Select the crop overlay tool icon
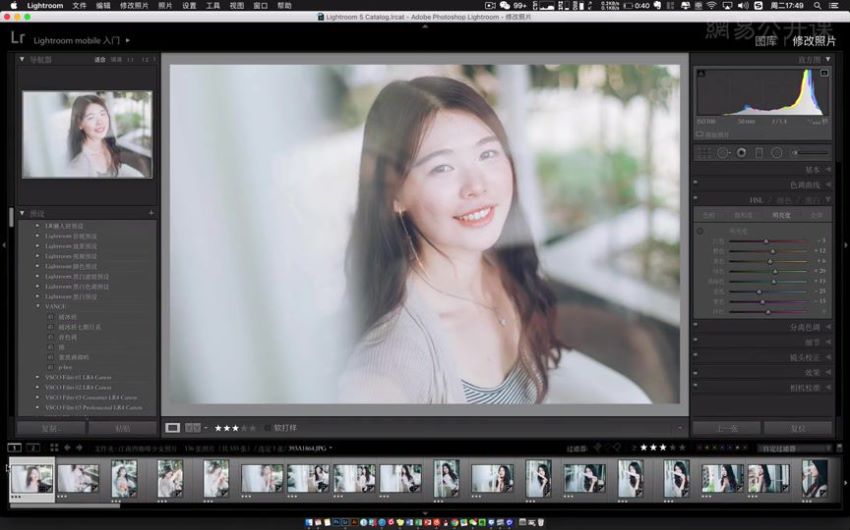The image size is (850, 530). [x=704, y=153]
